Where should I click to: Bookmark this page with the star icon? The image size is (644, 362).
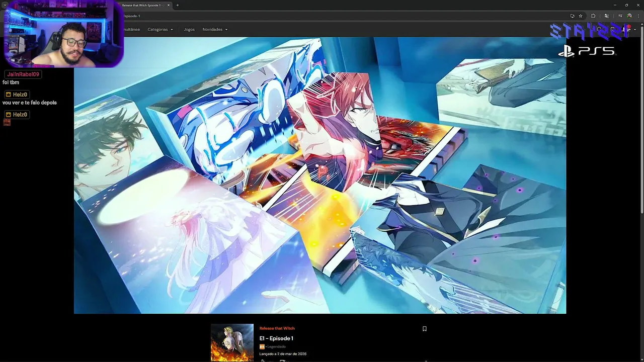pos(581,16)
